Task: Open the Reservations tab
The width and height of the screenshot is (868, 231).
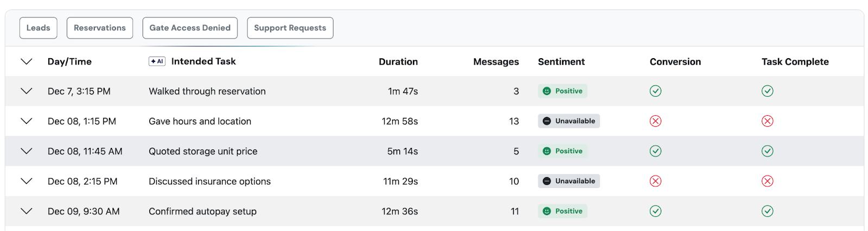Action: tap(100, 28)
